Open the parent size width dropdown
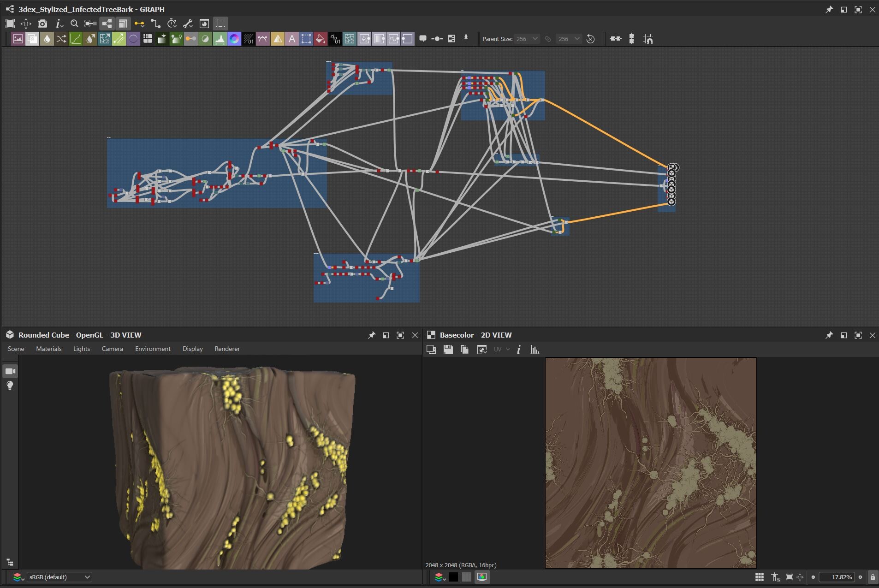The height and width of the screenshot is (588, 879). 535,39
